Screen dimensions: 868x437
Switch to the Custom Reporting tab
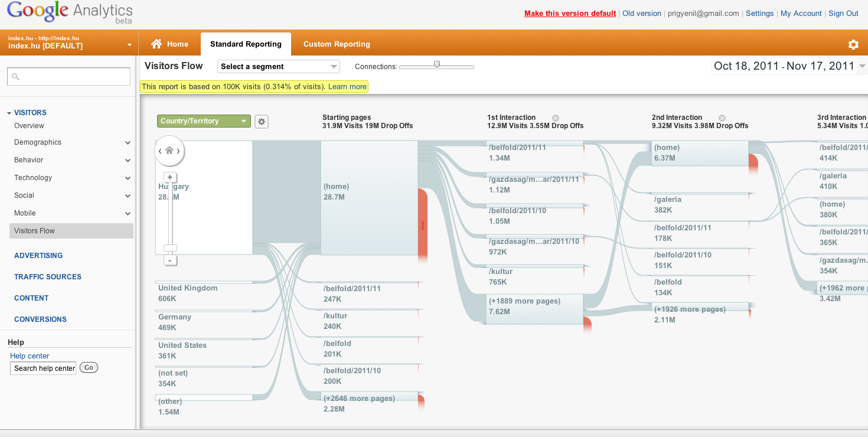click(337, 44)
